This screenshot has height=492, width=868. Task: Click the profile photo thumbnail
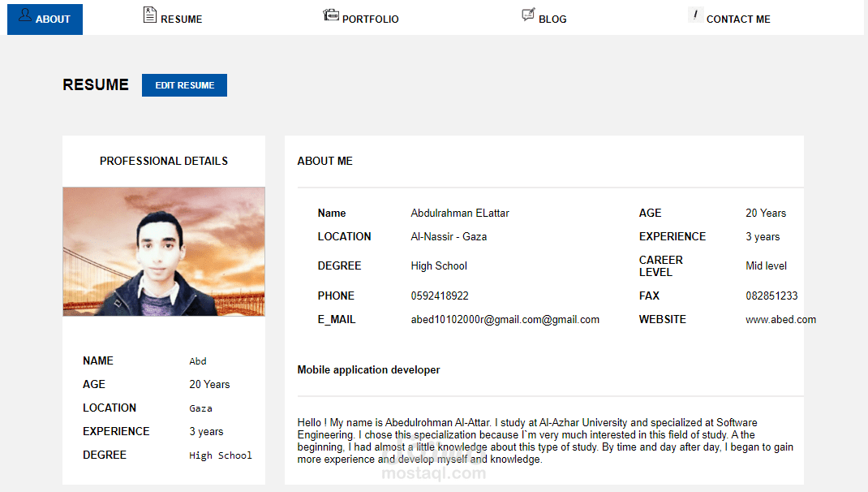coord(164,252)
